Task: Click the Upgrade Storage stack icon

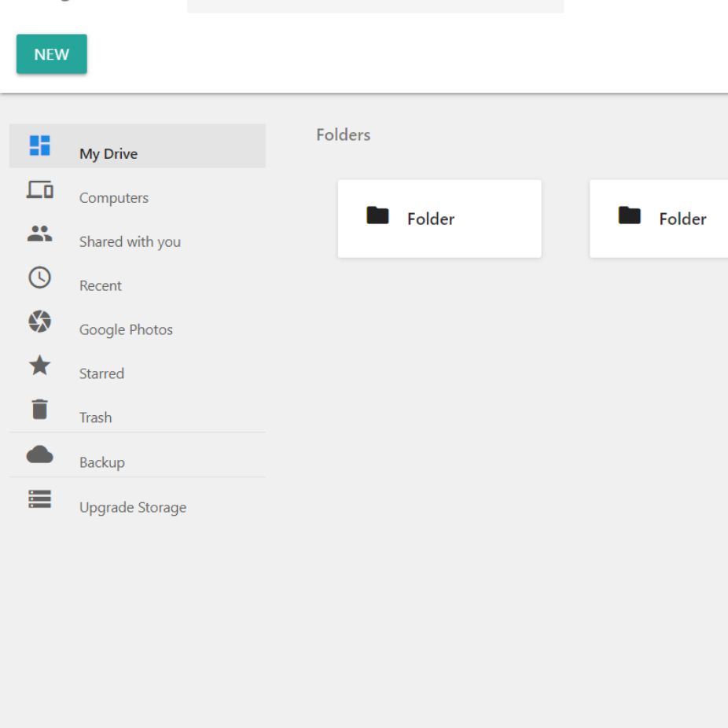Action: (40, 499)
